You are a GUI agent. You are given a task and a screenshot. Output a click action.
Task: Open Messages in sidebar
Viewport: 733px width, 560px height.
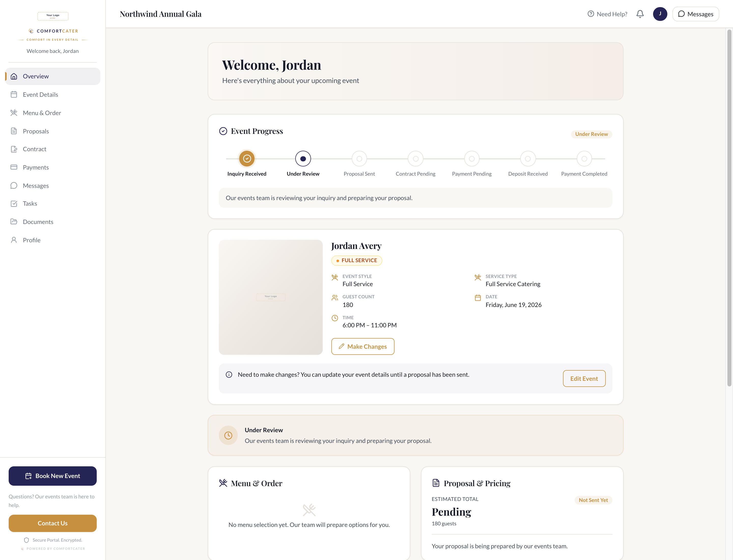pos(53,185)
